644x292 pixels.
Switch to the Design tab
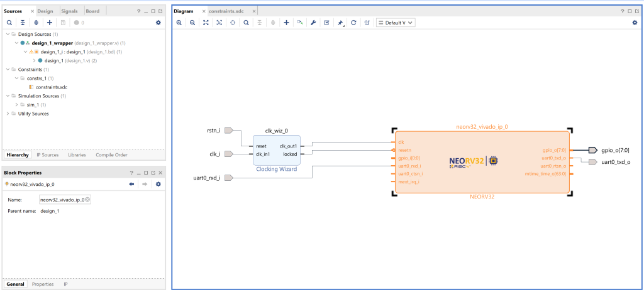(x=45, y=11)
